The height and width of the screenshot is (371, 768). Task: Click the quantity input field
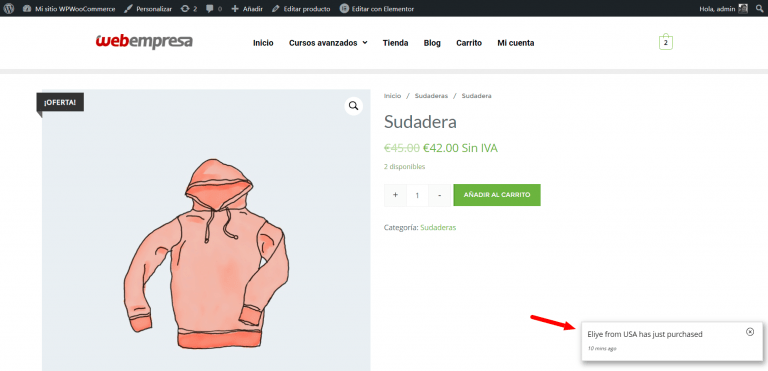pyautogui.click(x=417, y=195)
